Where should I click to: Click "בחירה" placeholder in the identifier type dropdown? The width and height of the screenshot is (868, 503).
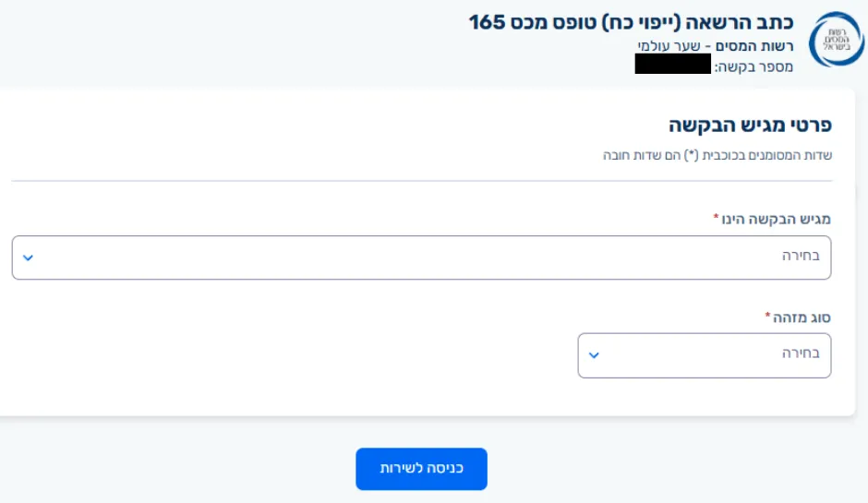click(801, 355)
